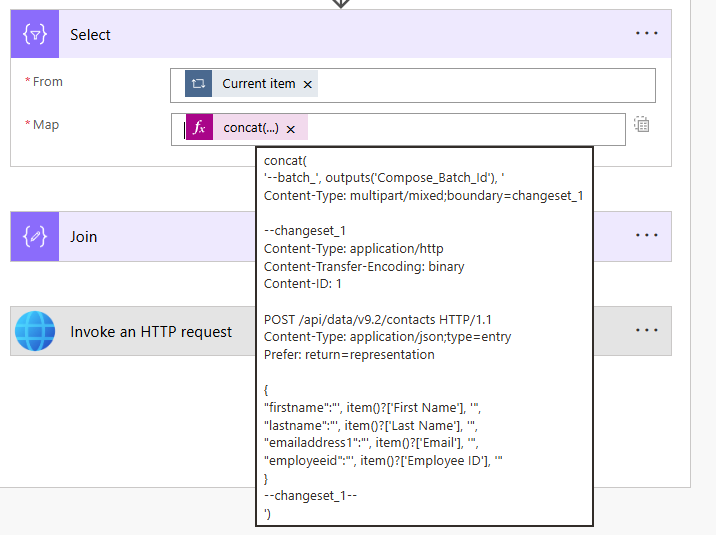This screenshot has width=716, height=535.
Task: Click the Current item token label
Action: [258, 84]
